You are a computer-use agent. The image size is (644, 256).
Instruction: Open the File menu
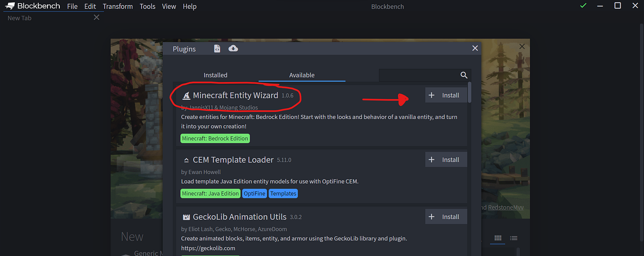point(72,6)
